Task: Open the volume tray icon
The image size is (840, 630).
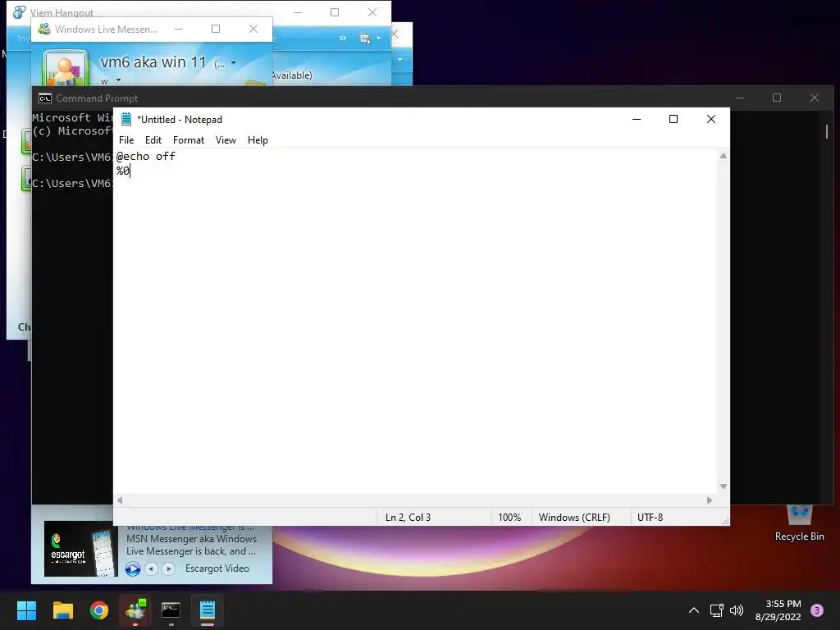Action: click(x=737, y=610)
